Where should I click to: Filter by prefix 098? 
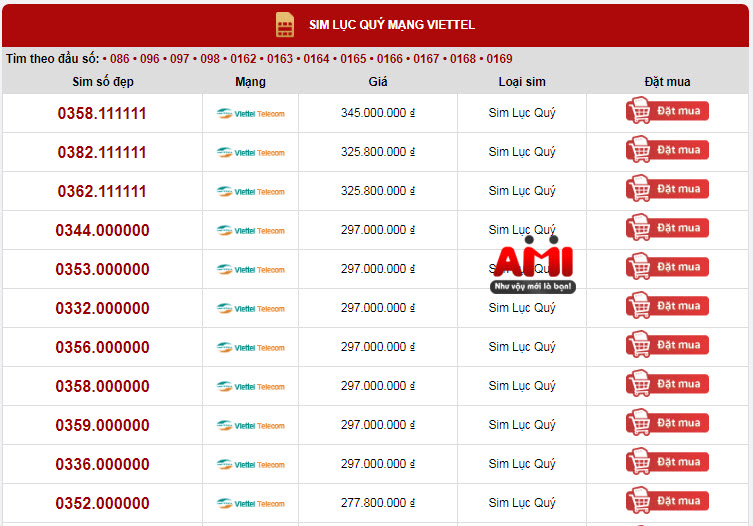coord(210,59)
